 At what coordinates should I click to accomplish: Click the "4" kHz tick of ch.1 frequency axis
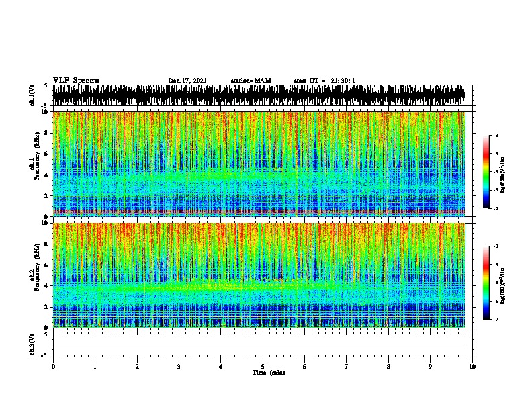click(x=47, y=175)
